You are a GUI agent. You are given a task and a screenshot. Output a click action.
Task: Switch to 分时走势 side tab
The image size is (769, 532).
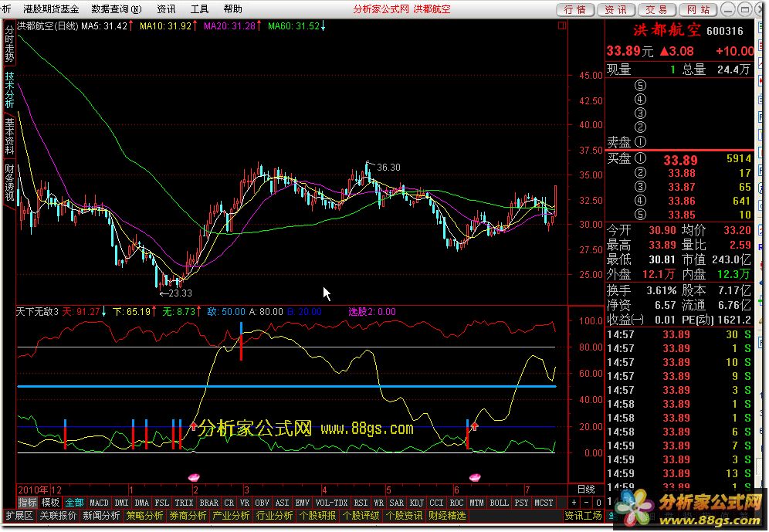click(9, 43)
